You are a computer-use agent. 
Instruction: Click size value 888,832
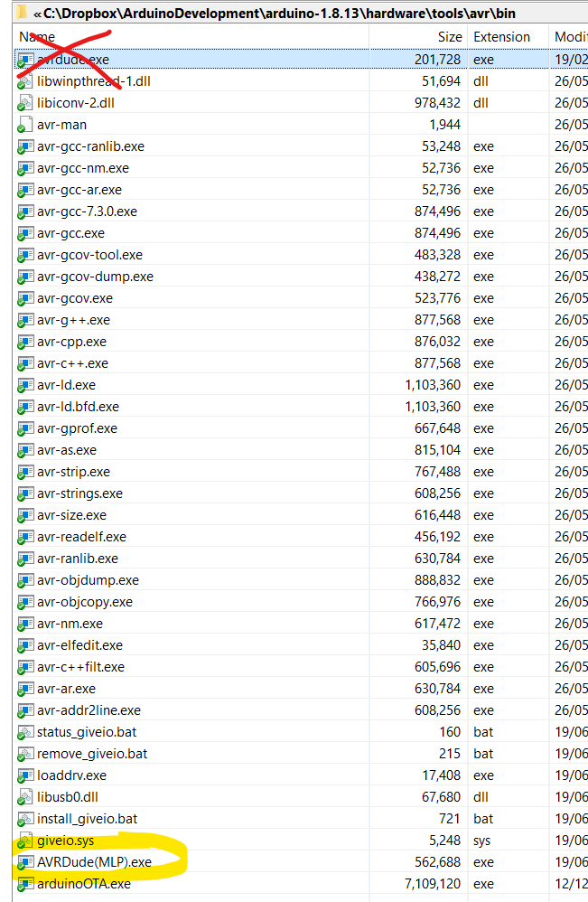coord(437,581)
